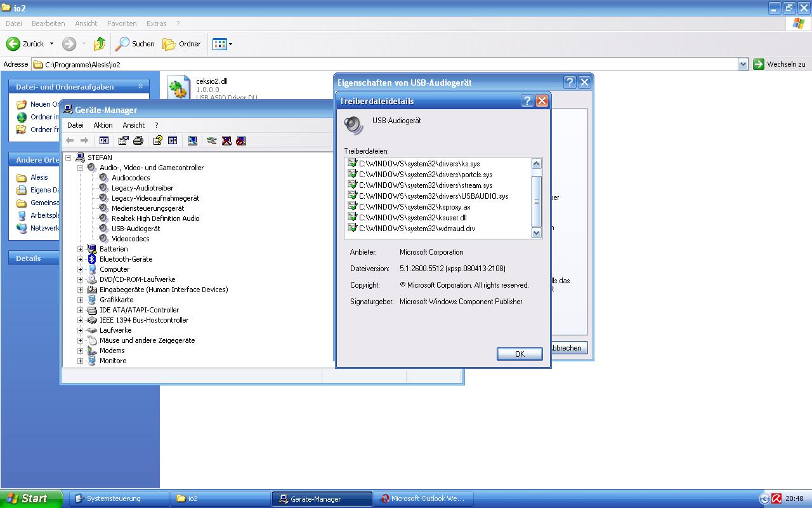This screenshot has height=508, width=812.
Task: Select Mediensteuerungsgerät tree entry
Action: 148,208
